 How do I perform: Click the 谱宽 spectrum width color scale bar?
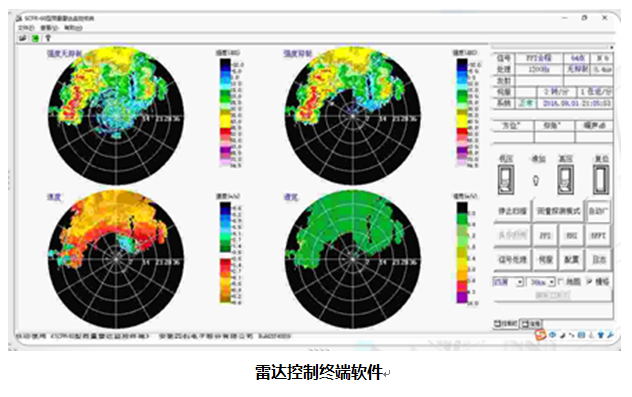(x=462, y=252)
